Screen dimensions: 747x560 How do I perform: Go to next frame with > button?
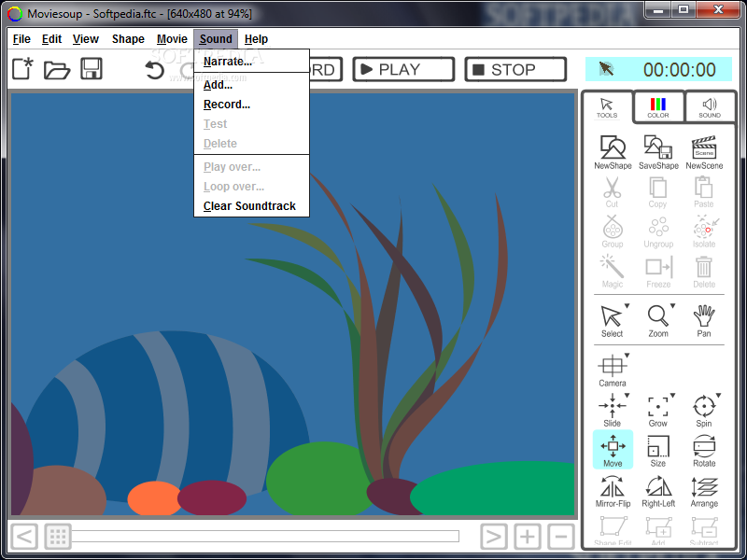tap(494, 537)
